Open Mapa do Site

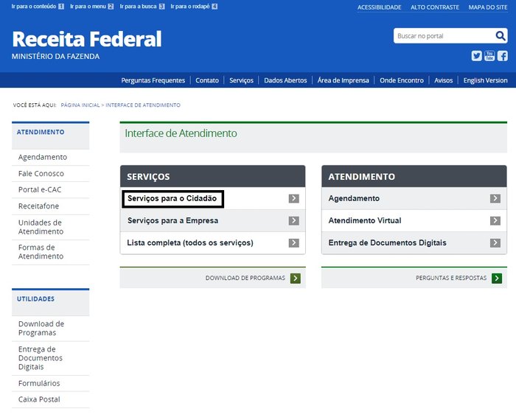click(x=488, y=7)
